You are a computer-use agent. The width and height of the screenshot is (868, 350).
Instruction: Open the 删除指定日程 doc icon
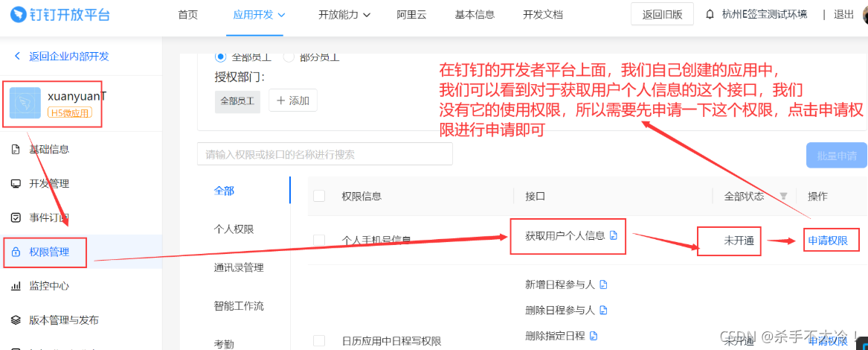(594, 336)
